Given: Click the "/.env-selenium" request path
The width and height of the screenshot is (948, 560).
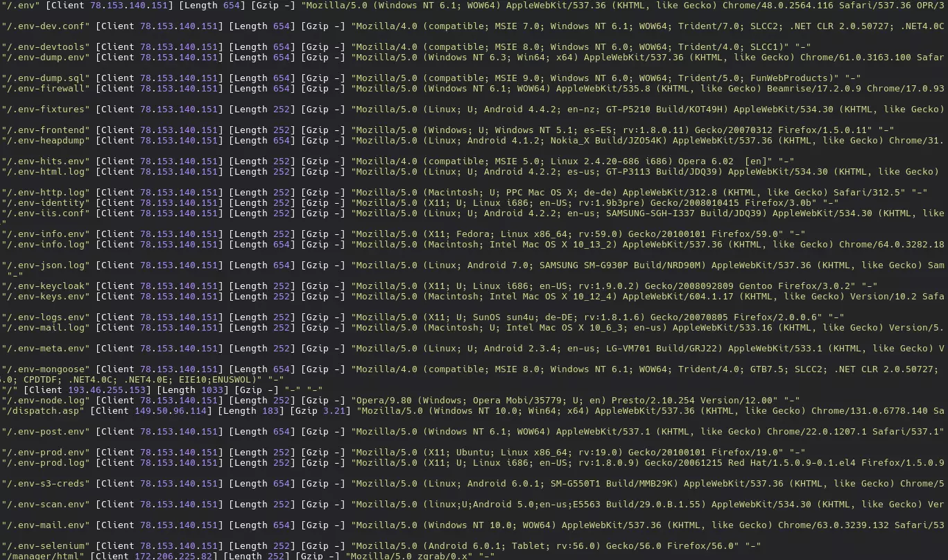Looking at the screenshot, I should click(45, 546).
